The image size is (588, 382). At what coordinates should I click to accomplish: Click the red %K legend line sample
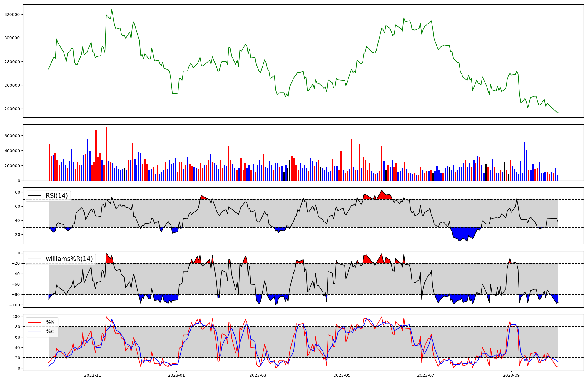pyautogui.click(x=34, y=322)
